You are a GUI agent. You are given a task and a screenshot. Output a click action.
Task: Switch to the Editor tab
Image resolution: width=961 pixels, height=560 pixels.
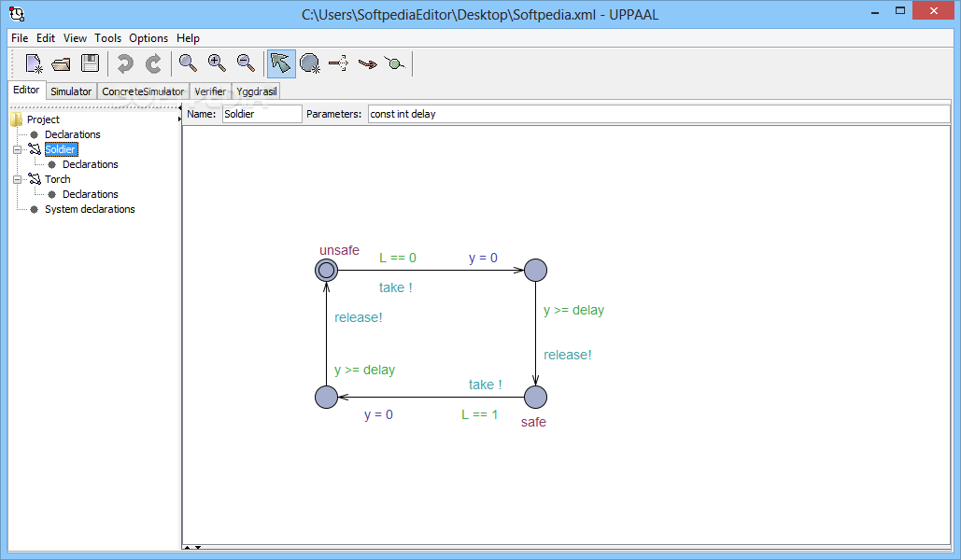[x=26, y=90]
